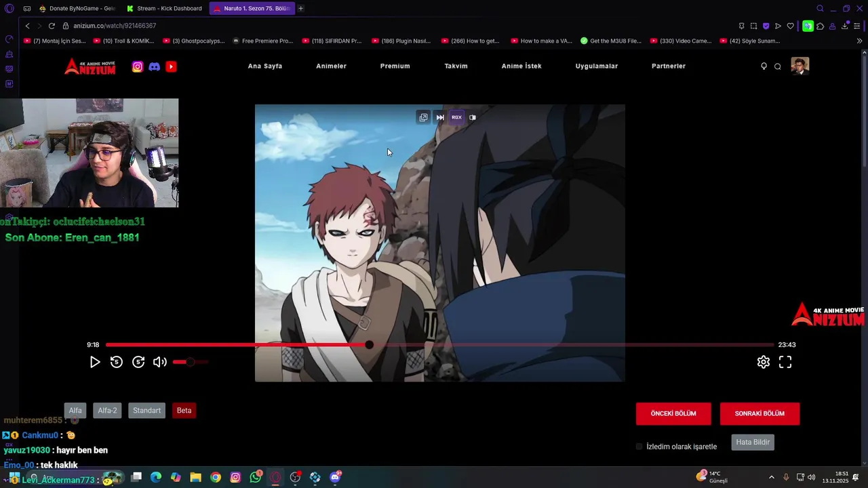Click the Anizium logo in site header
The height and width of the screenshot is (488, 868).
point(90,66)
